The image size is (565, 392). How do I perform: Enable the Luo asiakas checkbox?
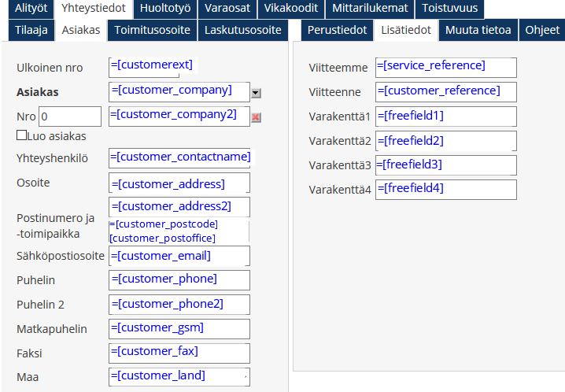click(x=21, y=135)
